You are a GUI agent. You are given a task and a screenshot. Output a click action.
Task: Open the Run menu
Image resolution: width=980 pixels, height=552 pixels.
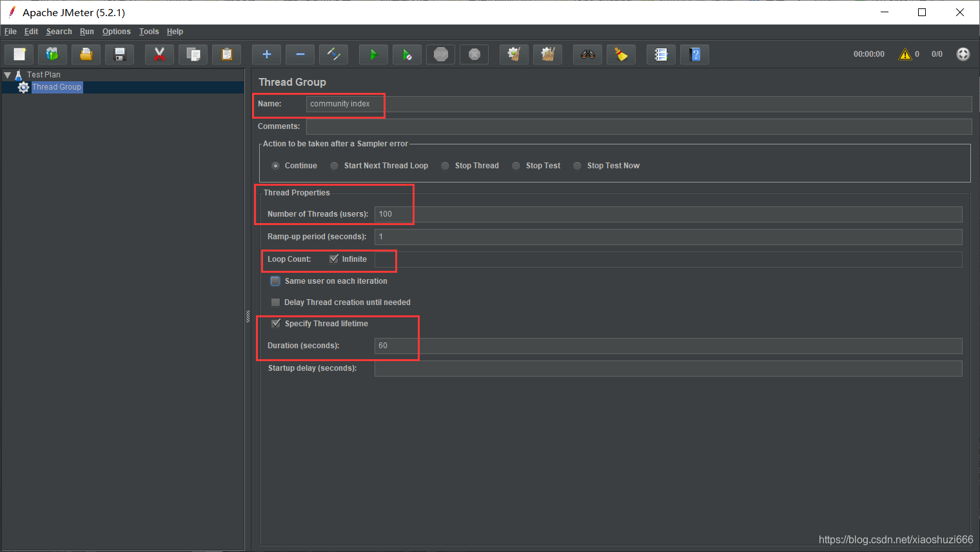[87, 32]
